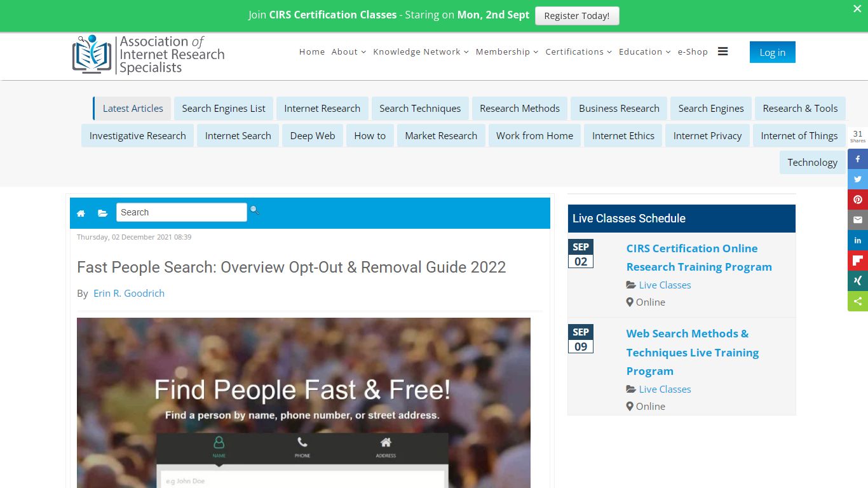Click the home icon in blue toolbar
Image resolution: width=868 pixels, height=488 pixels.
[81, 213]
